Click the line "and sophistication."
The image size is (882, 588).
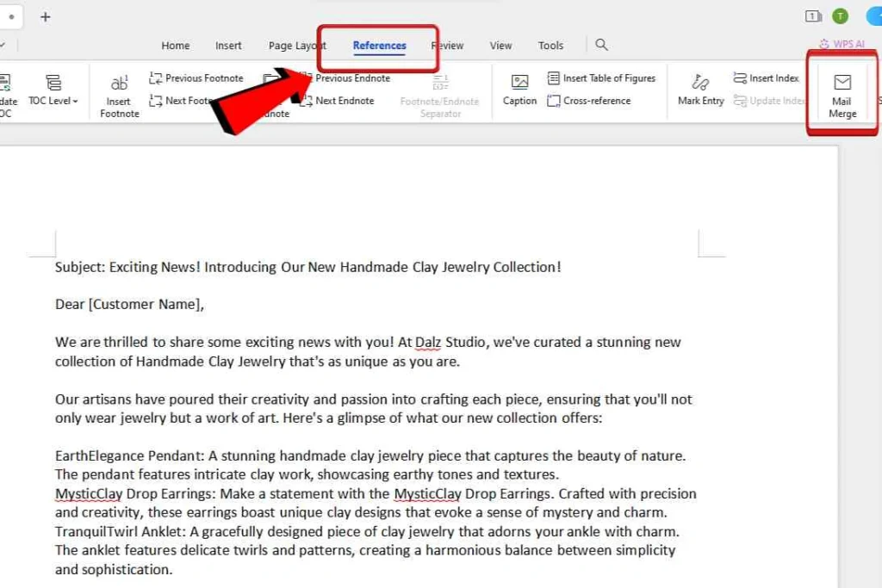click(114, 569)
